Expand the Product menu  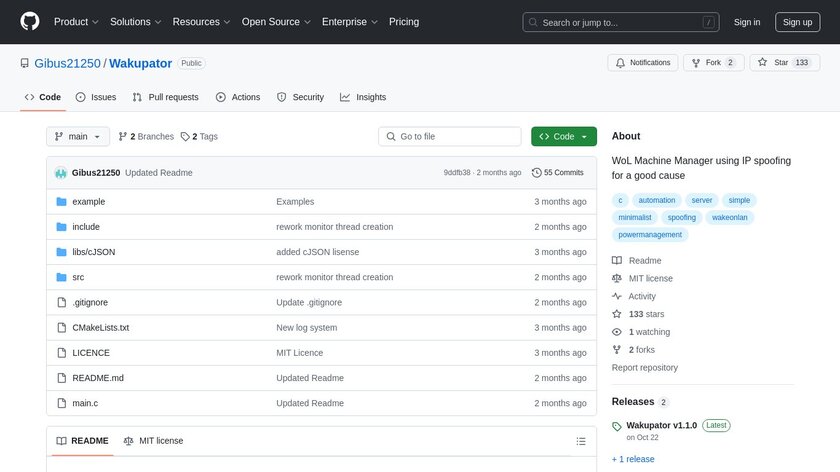[x=76, y=22]
